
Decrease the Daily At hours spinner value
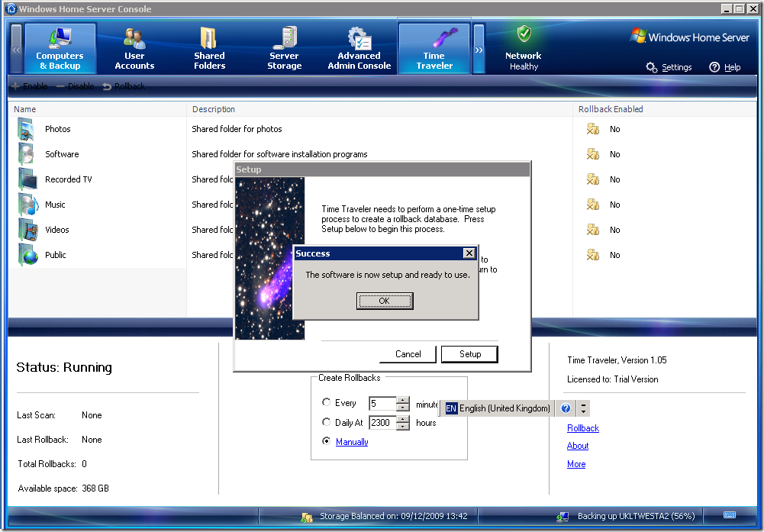[x=403, y=426]
